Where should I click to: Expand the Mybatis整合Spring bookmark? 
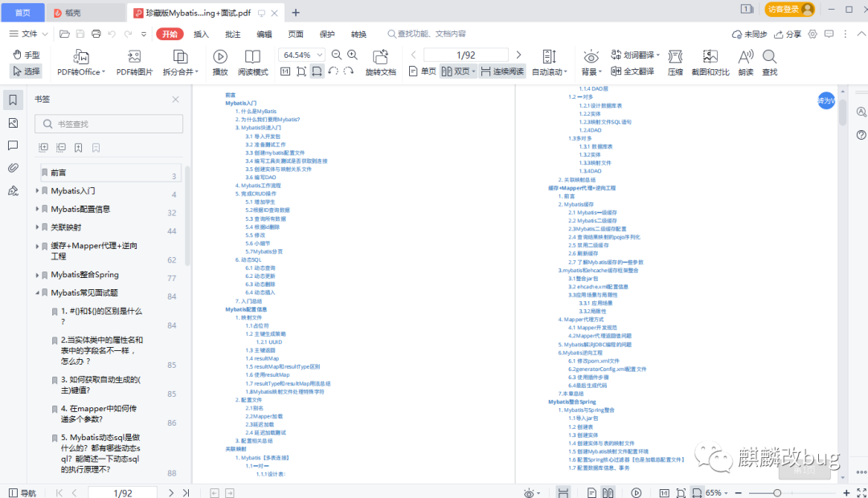point(37,275)
